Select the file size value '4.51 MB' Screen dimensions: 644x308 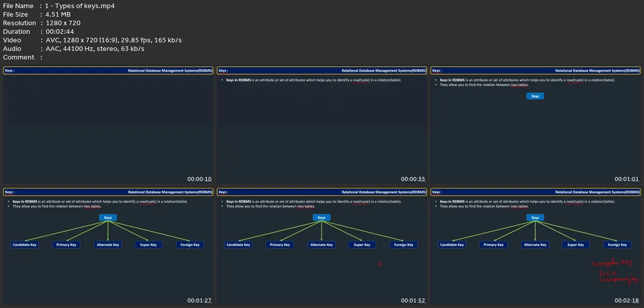pyautogui.click(x=58, y=15)
